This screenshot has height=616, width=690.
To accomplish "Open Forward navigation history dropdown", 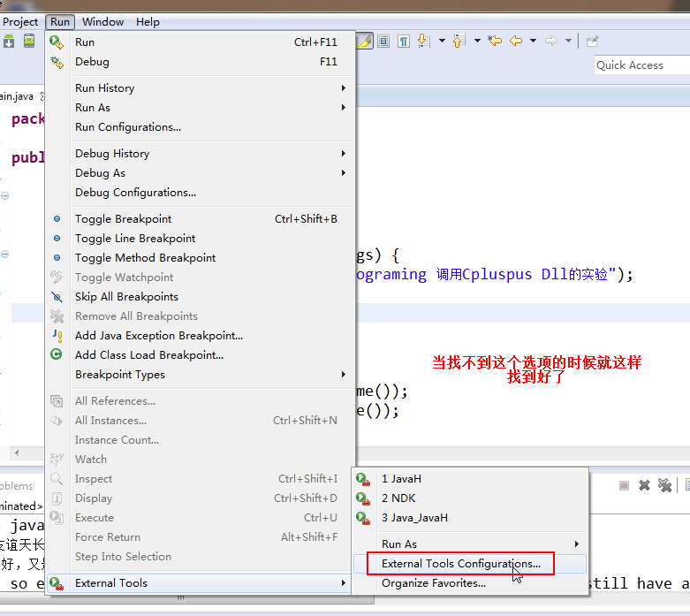I will tap(568, 41).
